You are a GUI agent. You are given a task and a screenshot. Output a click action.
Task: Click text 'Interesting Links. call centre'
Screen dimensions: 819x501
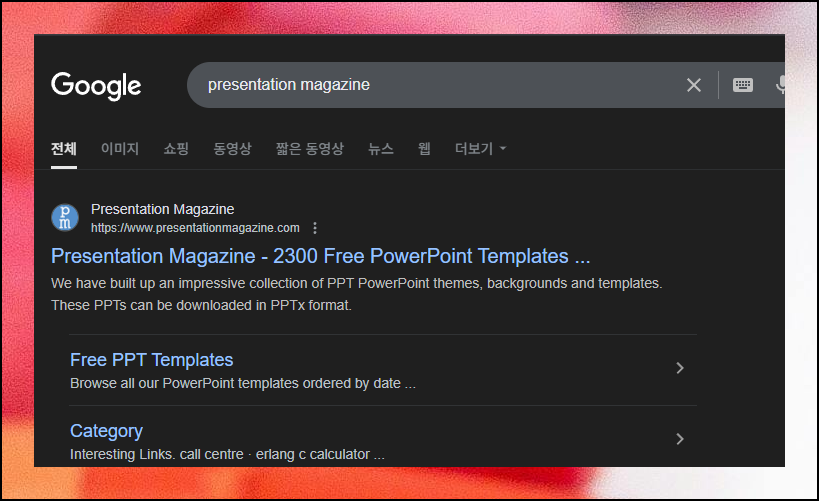[x=157, y=455]
